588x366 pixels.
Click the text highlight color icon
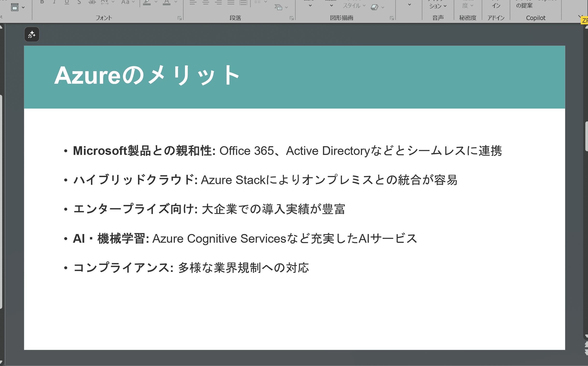147,2
